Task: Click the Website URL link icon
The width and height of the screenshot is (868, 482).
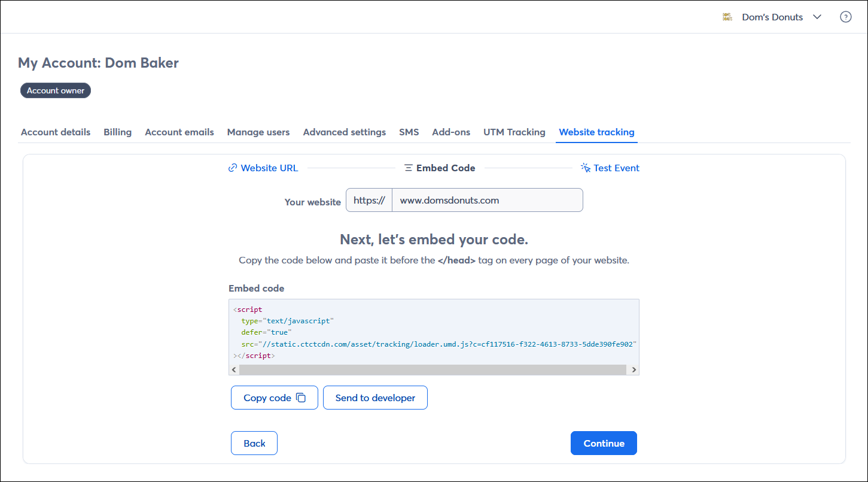Action: click(x=233, y=168)
